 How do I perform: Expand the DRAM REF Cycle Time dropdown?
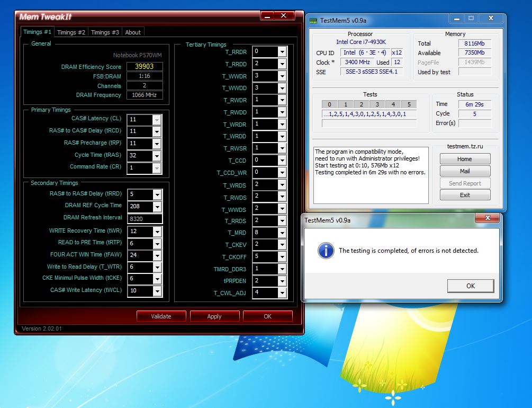[x=157, y=207]
